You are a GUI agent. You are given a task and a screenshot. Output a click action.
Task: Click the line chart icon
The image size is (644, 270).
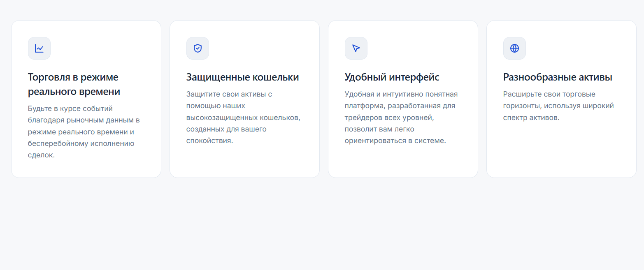[x=39, y=48]
